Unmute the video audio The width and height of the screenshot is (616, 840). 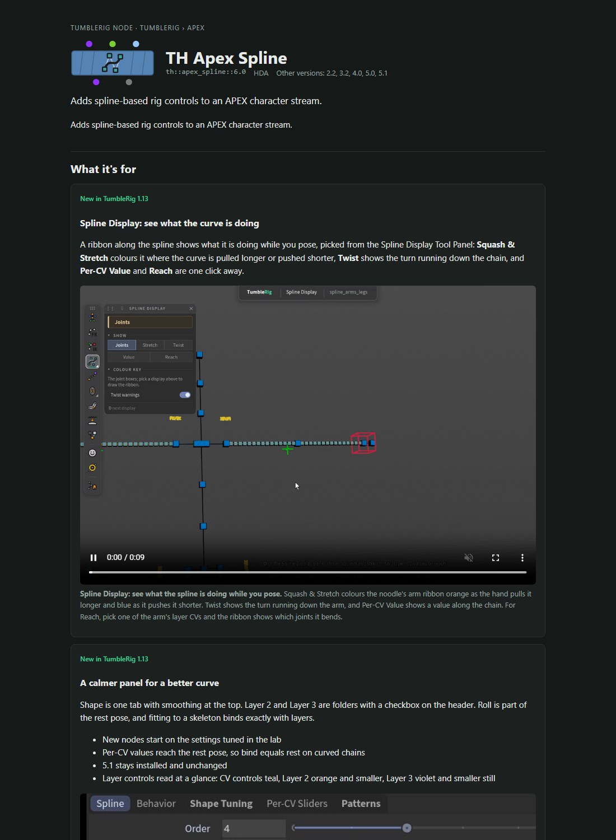coord(469,557)
